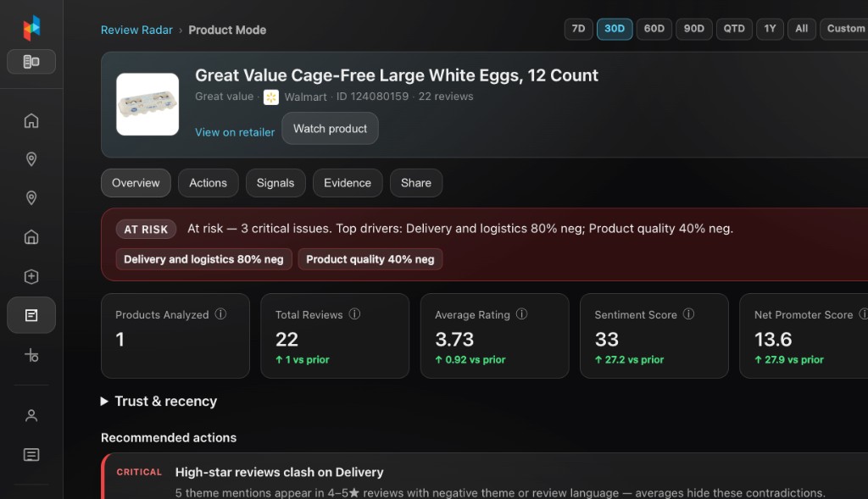Switch to the Signals tab
The image size is (868, 499).
click(275, 183)
